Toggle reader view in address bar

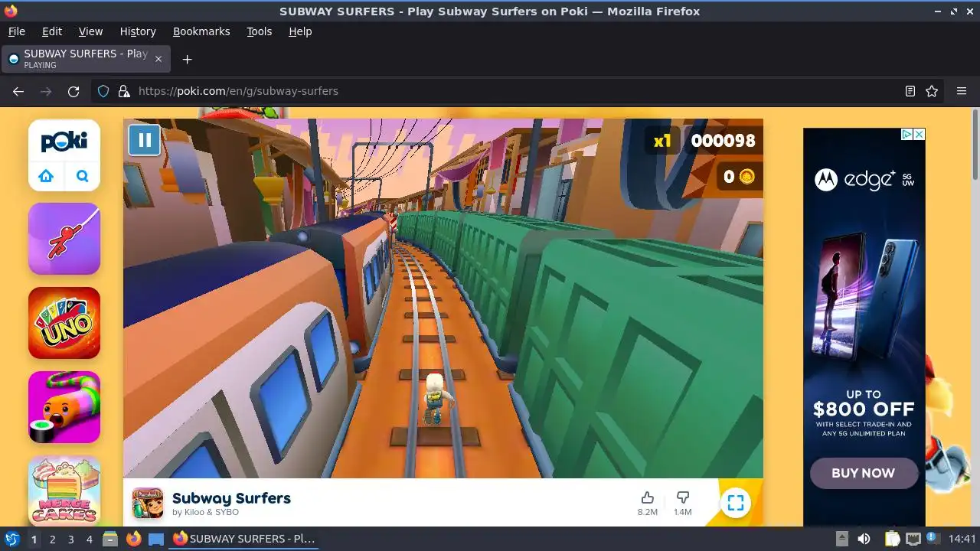click(910, 91)
